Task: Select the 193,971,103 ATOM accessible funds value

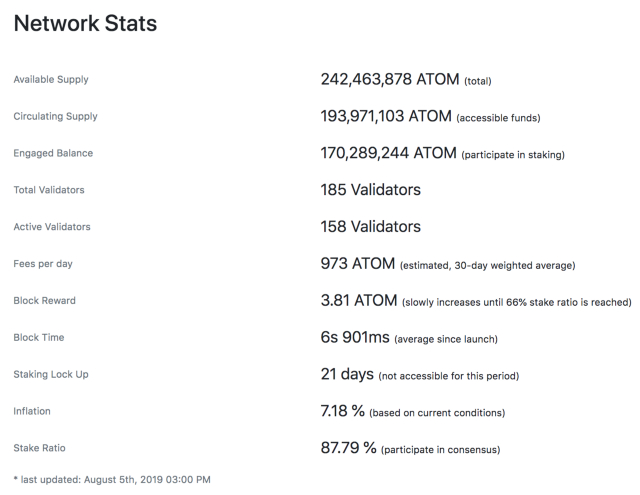Action: (x=386, y=116)
